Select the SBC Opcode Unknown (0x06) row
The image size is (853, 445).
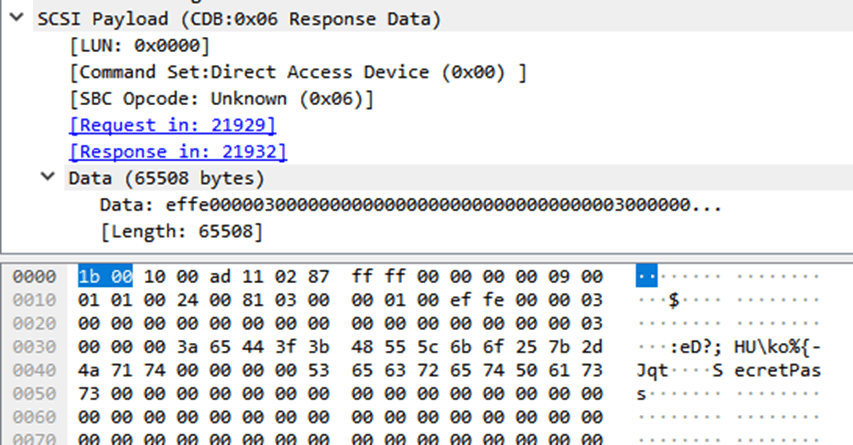[x=221, y=99]
